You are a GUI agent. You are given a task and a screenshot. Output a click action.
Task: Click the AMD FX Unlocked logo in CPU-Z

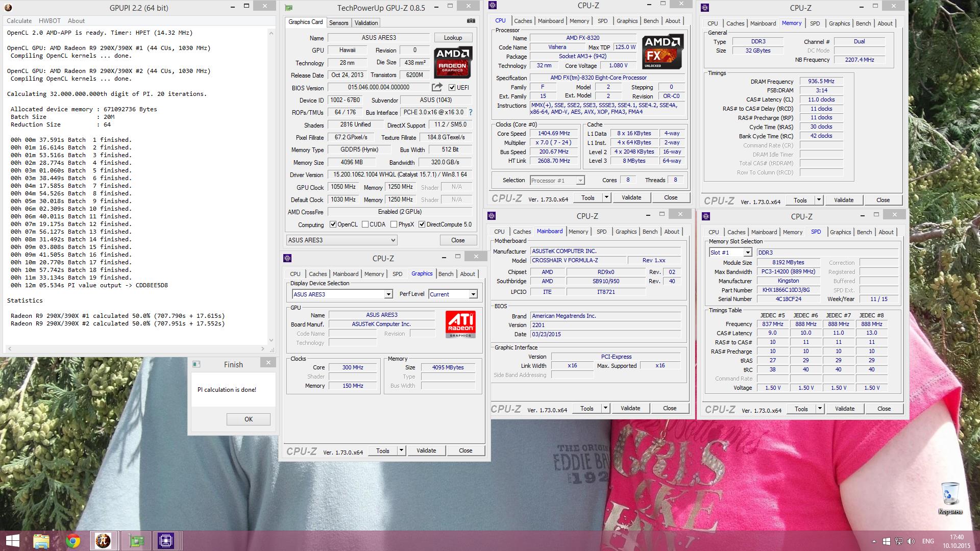(662, 52)
